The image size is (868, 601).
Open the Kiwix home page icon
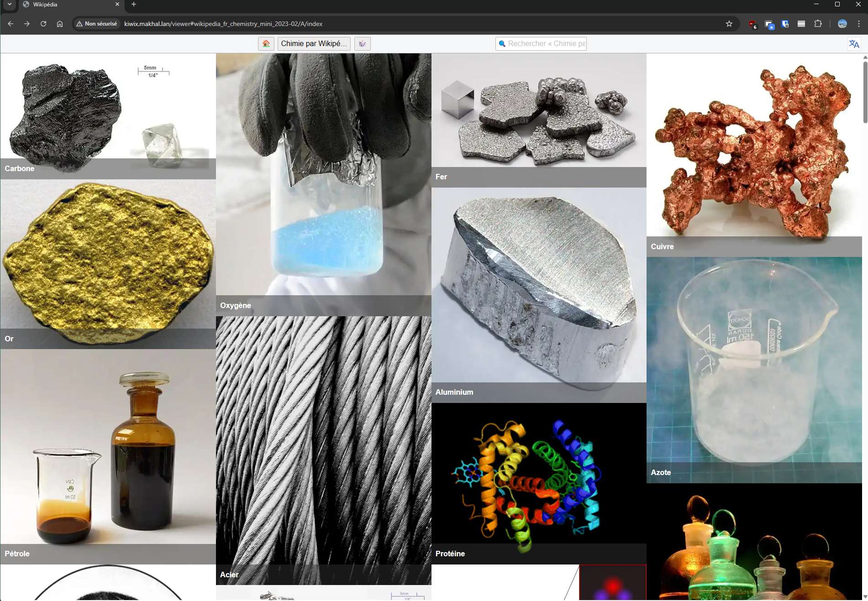point(266,44)
